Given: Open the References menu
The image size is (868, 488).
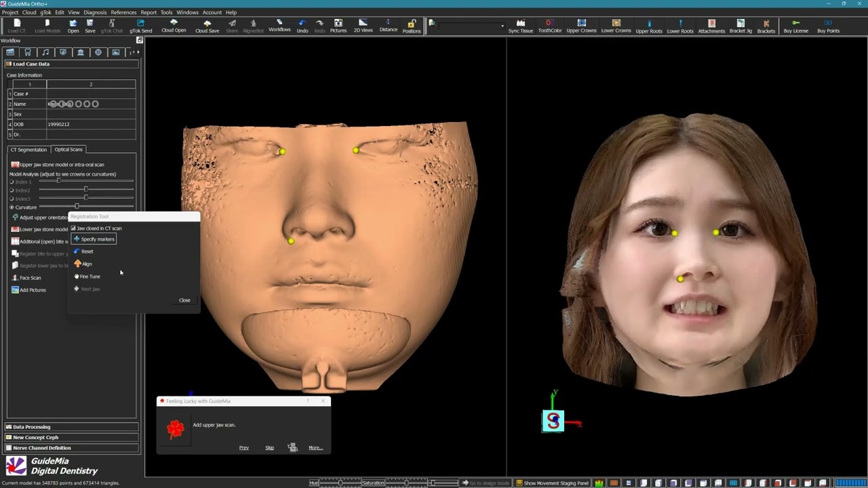Looking at the screenshot, I should tap(123, 12).
